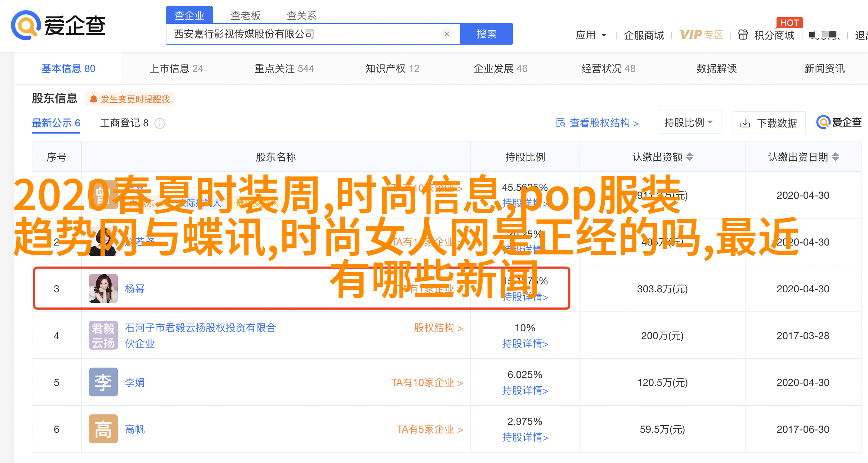Expand the 持股比例 dropdown
This screenshot has height=463, width=868.
coord(690,122)
